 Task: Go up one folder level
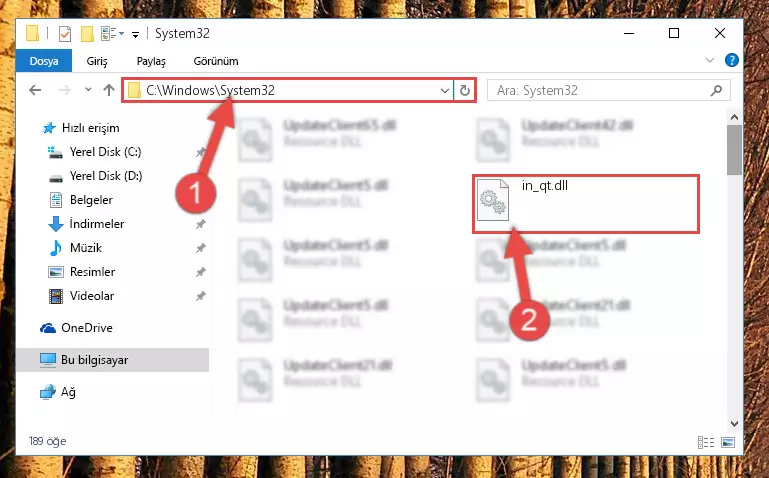point(109,90)
